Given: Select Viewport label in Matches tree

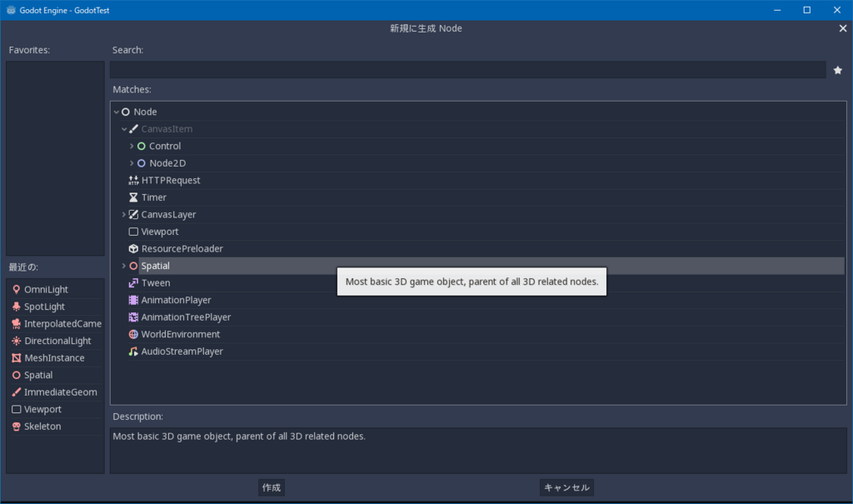Looking at the screenshot, I should coord(160,232).
